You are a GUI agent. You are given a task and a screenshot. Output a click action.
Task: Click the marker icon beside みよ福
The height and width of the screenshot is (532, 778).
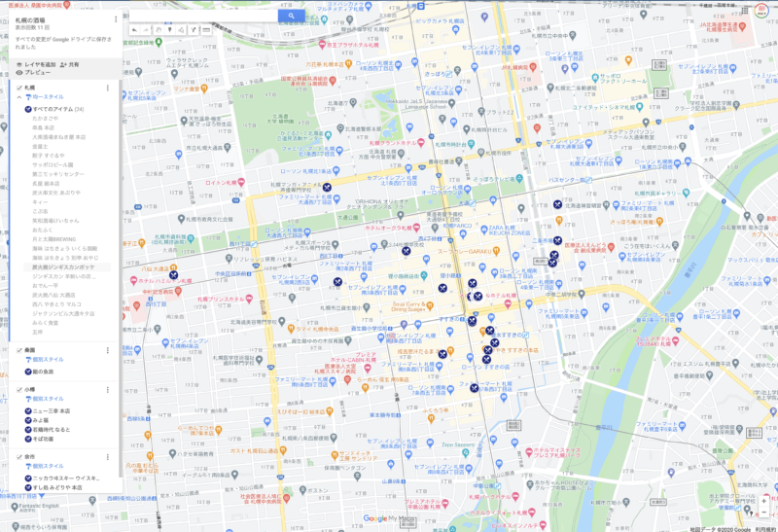tap(28, 420)
